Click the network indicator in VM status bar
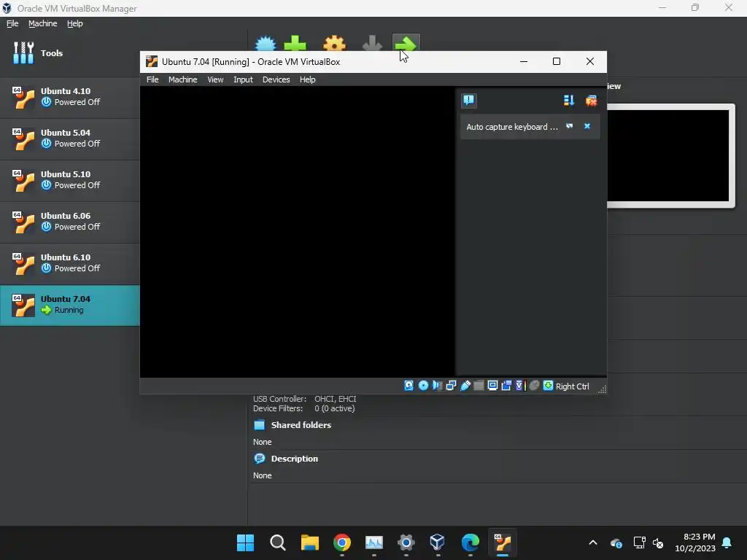The height and width of the screenshot is (560, 747). [451, 386]
